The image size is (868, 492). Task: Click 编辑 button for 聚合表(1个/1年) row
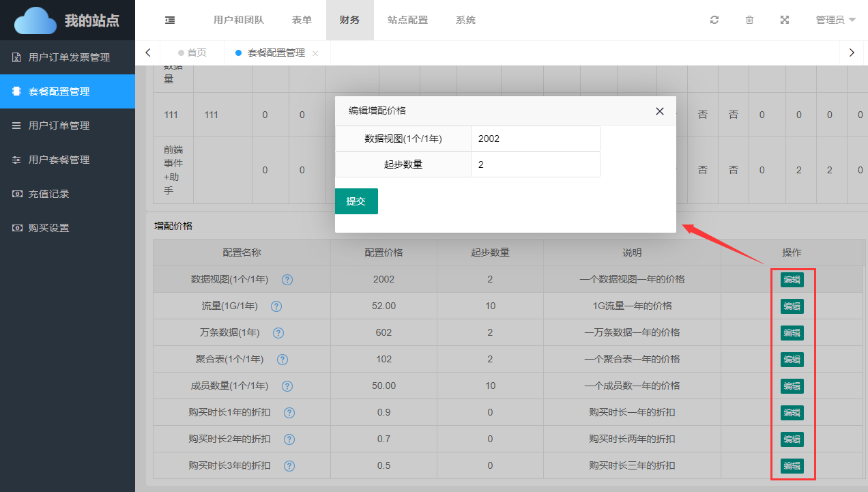tap(792, 360)
